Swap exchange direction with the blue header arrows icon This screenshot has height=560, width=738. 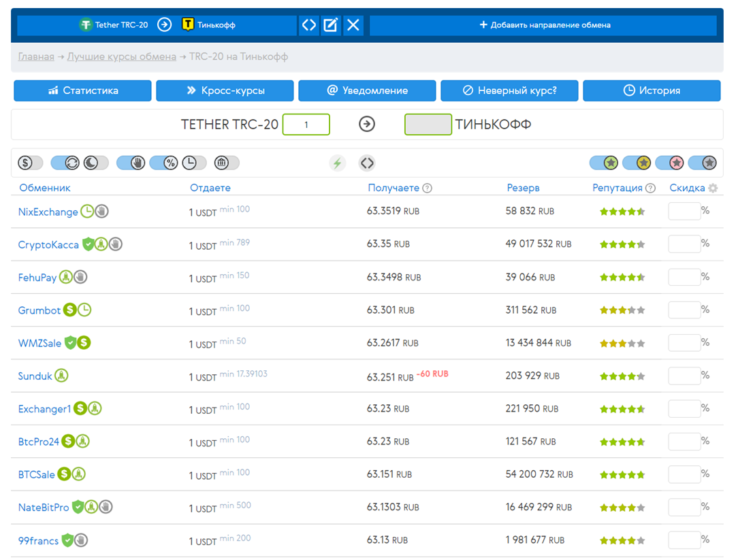coord(309,25)
